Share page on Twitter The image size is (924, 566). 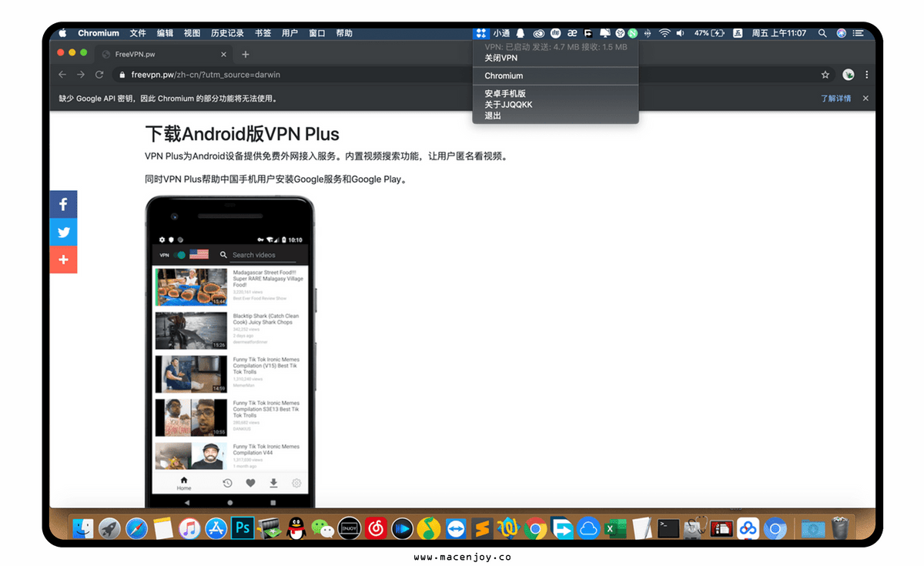pos(63,233)
